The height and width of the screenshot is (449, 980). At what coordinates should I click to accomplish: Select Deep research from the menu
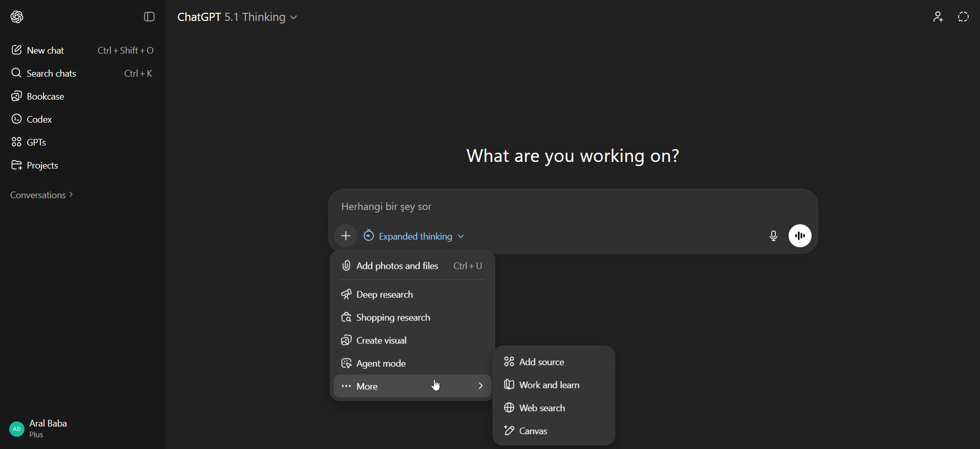click(x=384, y=295)
